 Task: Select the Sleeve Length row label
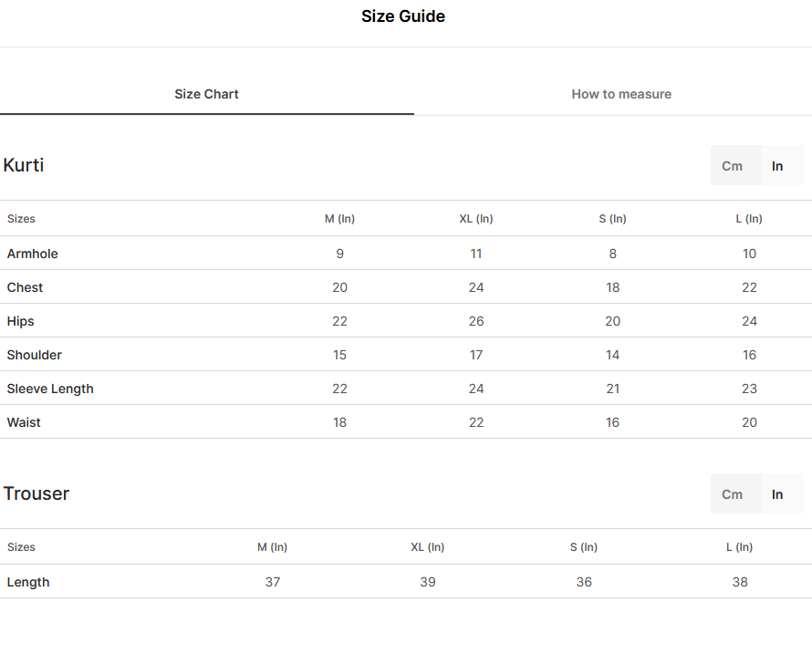tap(50, 389)
